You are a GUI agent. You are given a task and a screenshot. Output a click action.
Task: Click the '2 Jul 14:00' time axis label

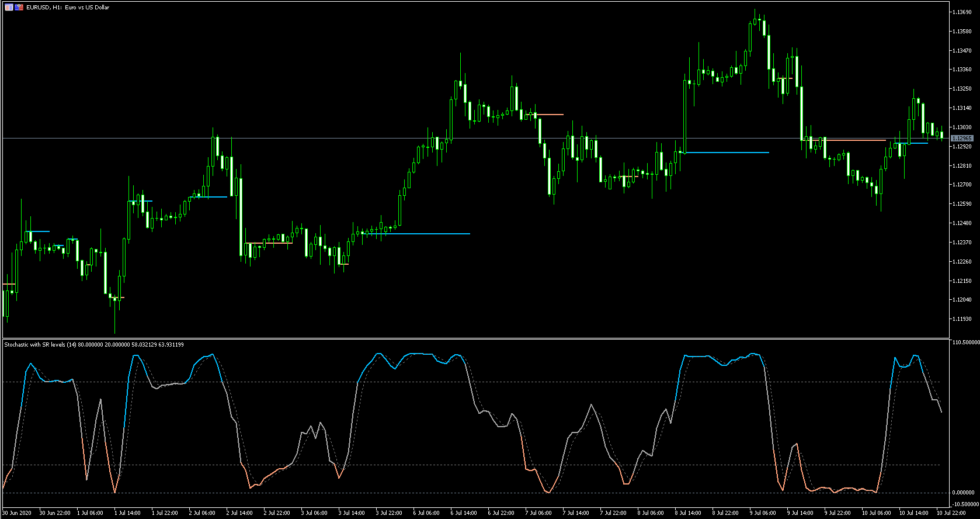(x=239, y=513)
